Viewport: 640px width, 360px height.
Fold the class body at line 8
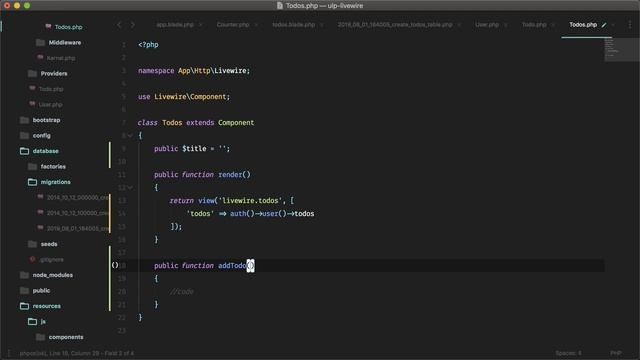(x=130, y=136)
